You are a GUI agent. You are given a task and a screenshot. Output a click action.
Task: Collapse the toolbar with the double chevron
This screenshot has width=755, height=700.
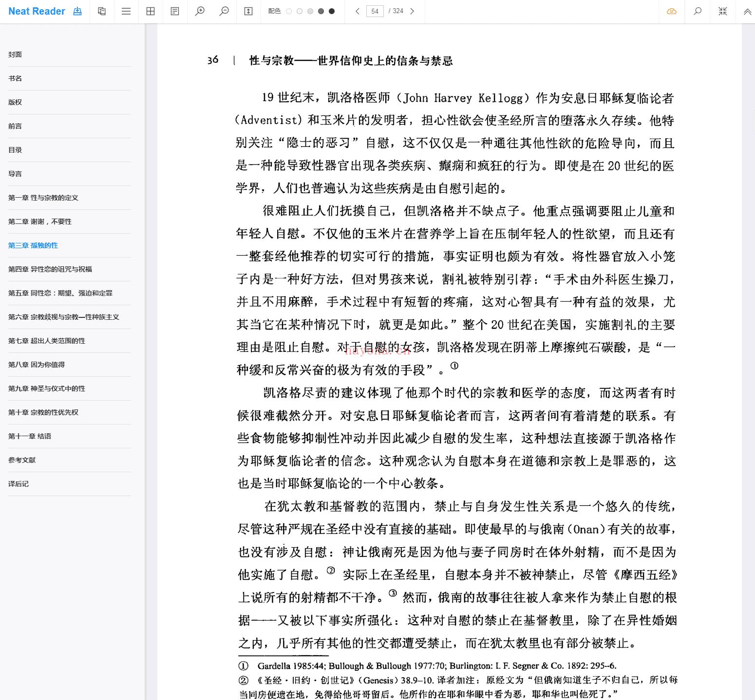pyautogui.click(x=747, y=12)
